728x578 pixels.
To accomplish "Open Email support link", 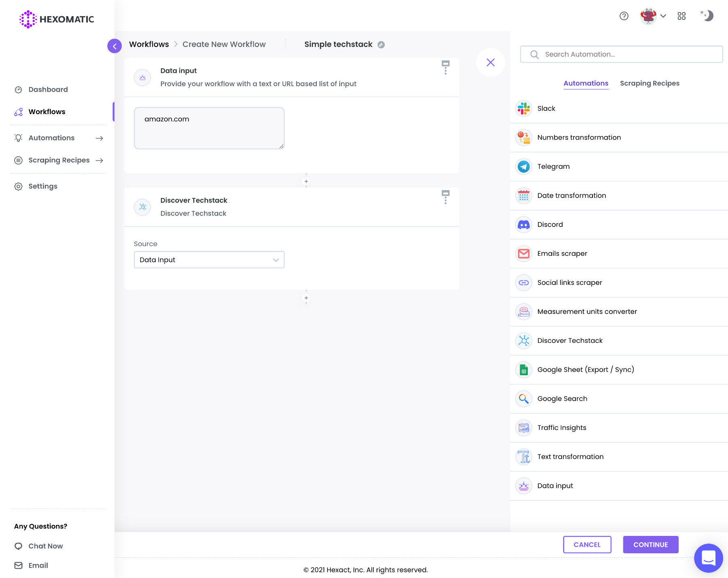I will (x=32, y=565).
